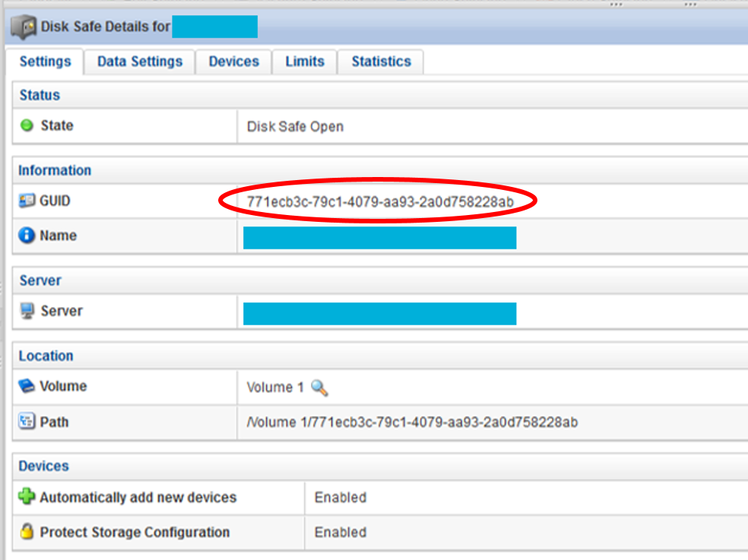
Task: Open the Data Settings tab
Action: tap(140, 62)
